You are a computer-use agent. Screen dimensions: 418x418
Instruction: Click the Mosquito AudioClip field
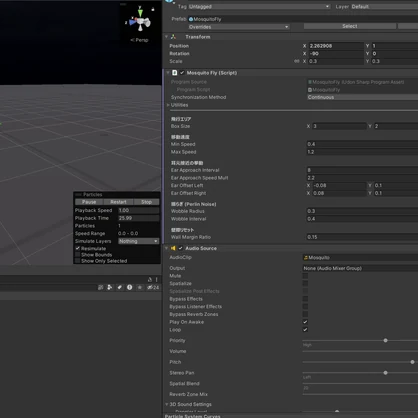(x=360, y=257)
